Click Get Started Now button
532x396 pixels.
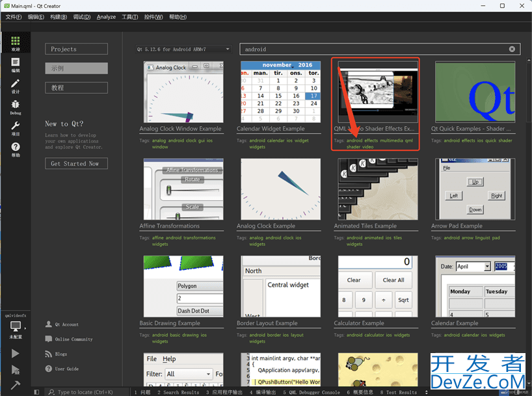[76, 164]
